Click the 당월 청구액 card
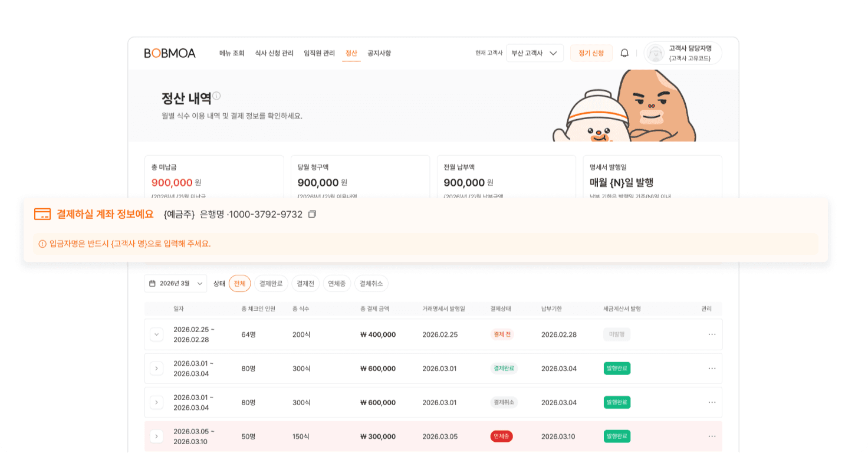 tap(360, 176)
